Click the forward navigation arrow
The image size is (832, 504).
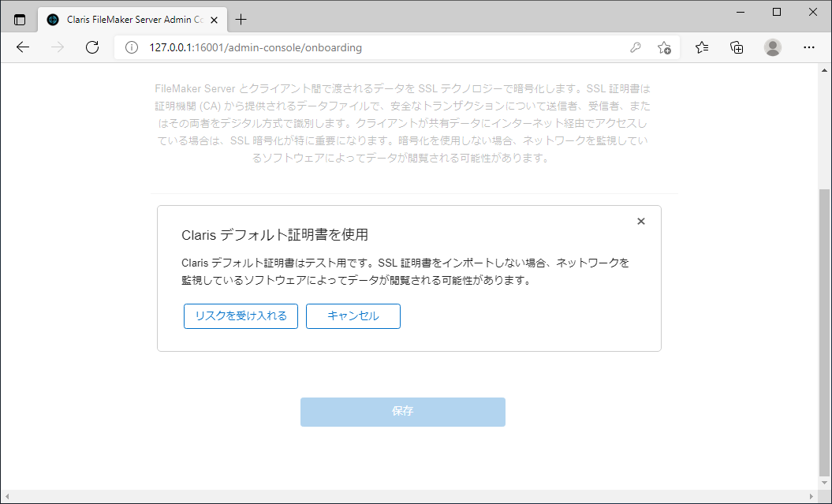coord(57,47)
